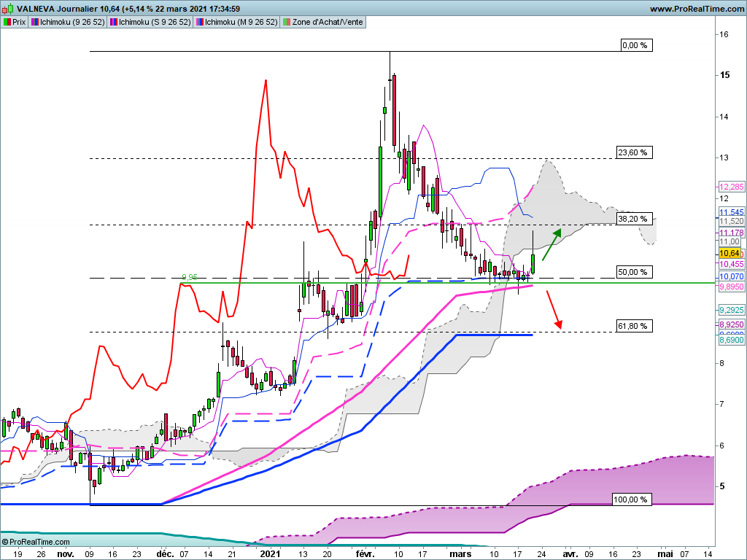The height and width of the screenshot is (560, 747).
Task: Click the 8 gridline value on price axis
Action: 722,363
